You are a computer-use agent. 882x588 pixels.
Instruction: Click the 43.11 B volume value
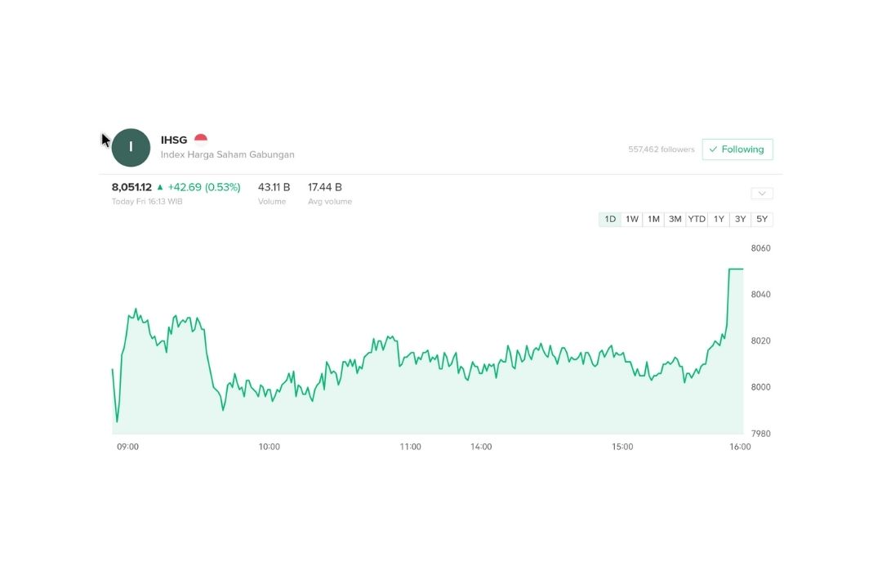(274, 187)
